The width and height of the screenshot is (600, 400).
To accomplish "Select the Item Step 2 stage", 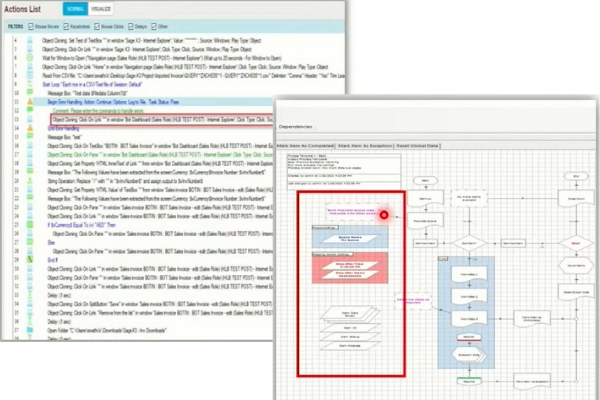I will pyautogui.click(x=469, y=297).
